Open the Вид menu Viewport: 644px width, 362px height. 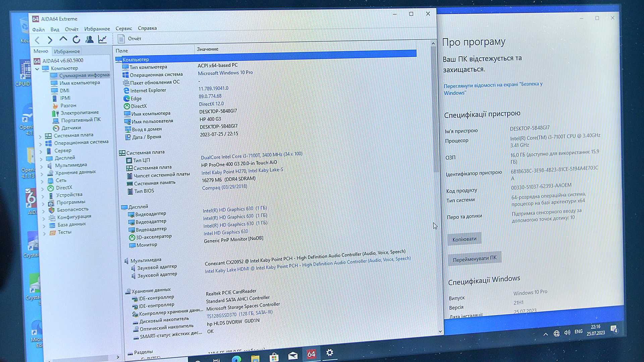[x=55, y=29]
